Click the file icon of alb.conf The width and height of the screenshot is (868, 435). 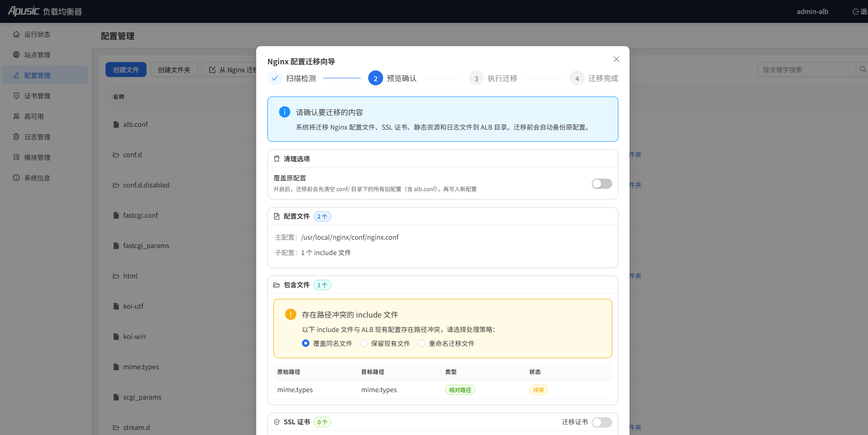point(116,124)
